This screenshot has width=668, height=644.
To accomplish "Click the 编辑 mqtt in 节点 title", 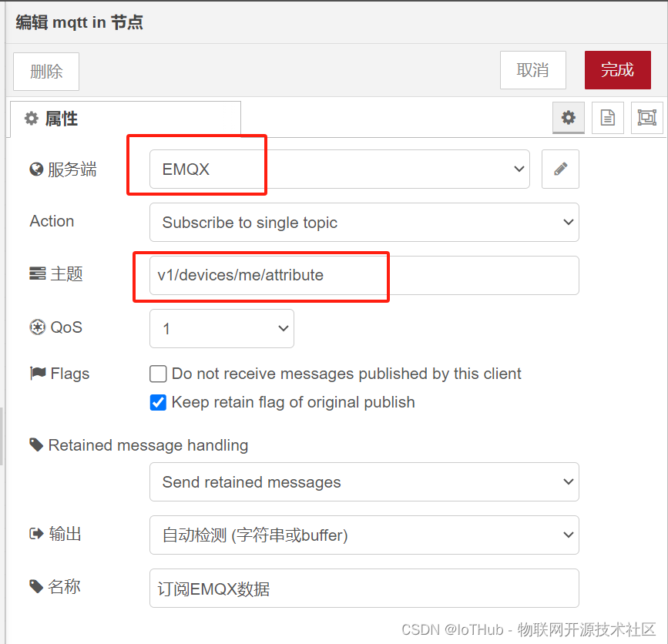I will [79, 22].
